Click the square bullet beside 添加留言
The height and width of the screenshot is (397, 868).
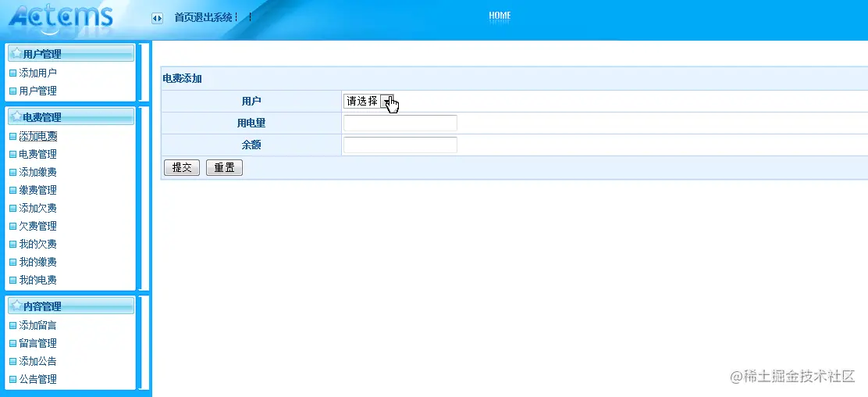coord(12,325)
